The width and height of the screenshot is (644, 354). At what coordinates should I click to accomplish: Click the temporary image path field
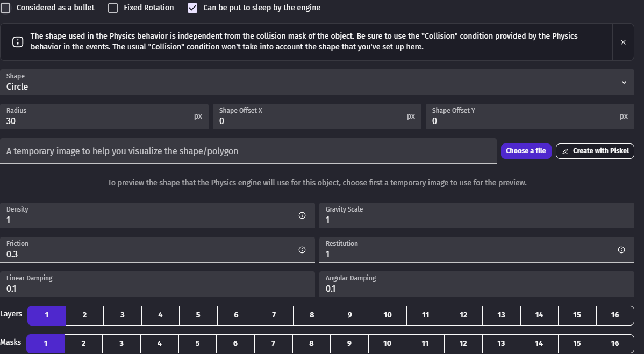point(247,151)
